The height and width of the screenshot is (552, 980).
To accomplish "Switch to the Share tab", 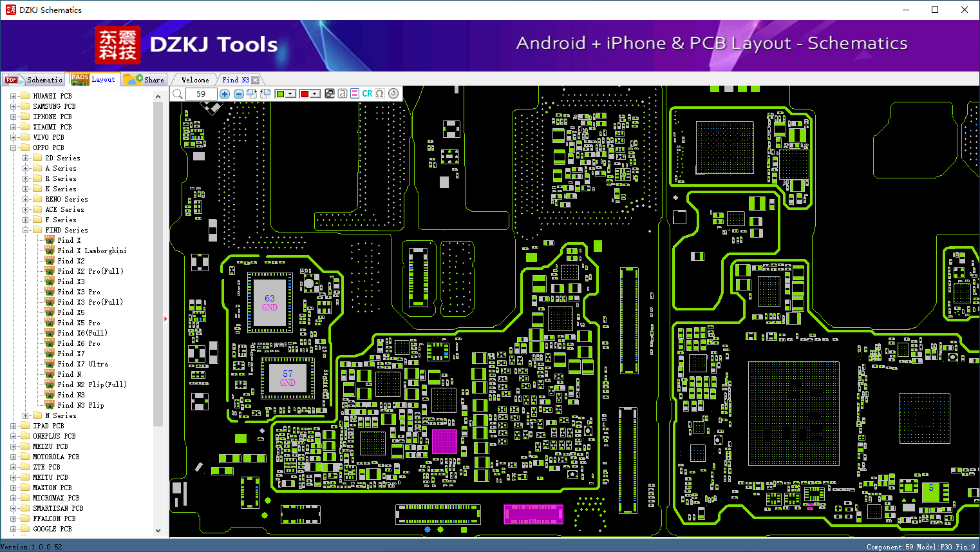I will tap(144, 80).
